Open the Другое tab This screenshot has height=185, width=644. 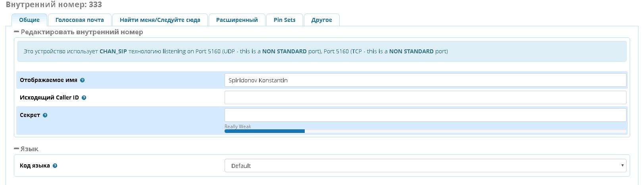point(322,20)
